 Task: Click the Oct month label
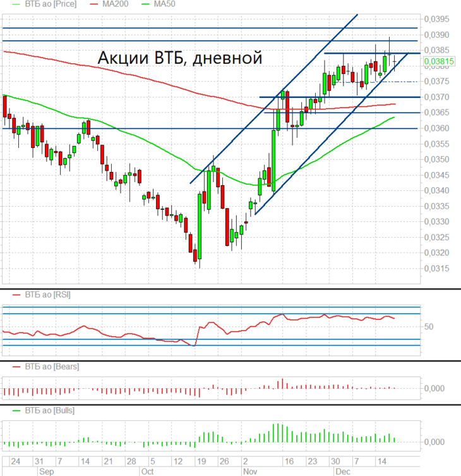pyautogui.click(x=147, y=472)
